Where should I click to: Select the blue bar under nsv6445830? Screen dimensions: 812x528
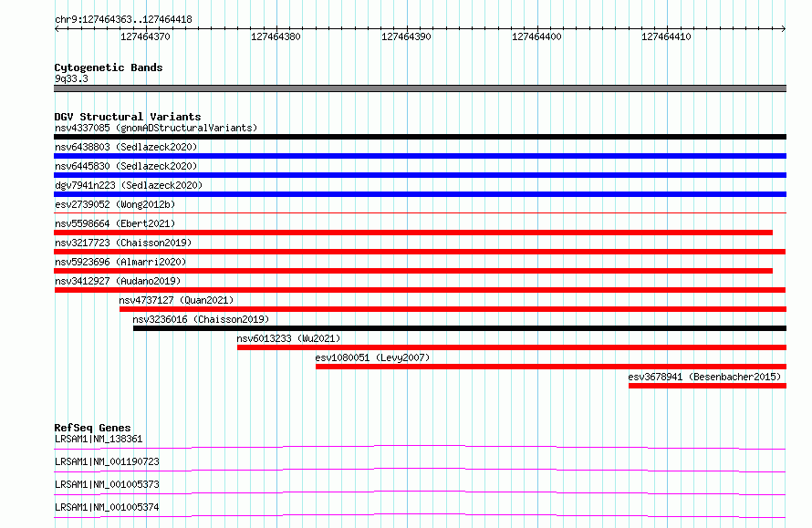(x=420, y=175)
